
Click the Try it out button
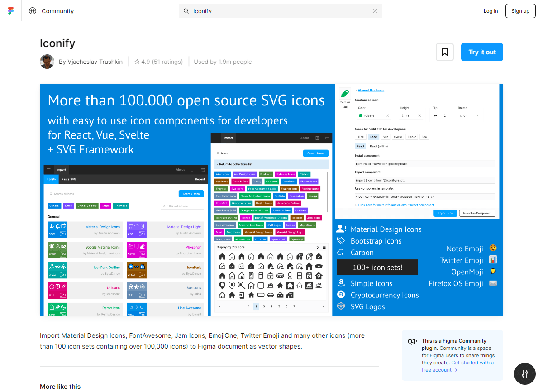[x=482, y=52]
